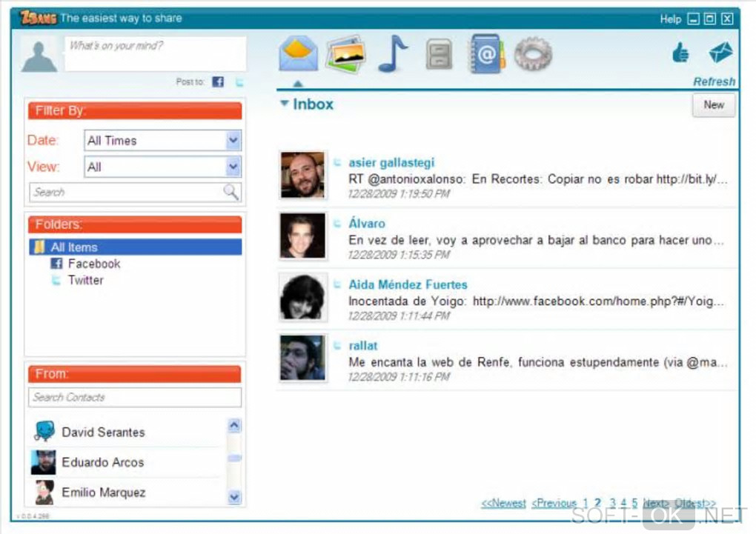This screenshot has height=534, width=756.
Task: Select the Twitter folder
Action: click(84, 280)
